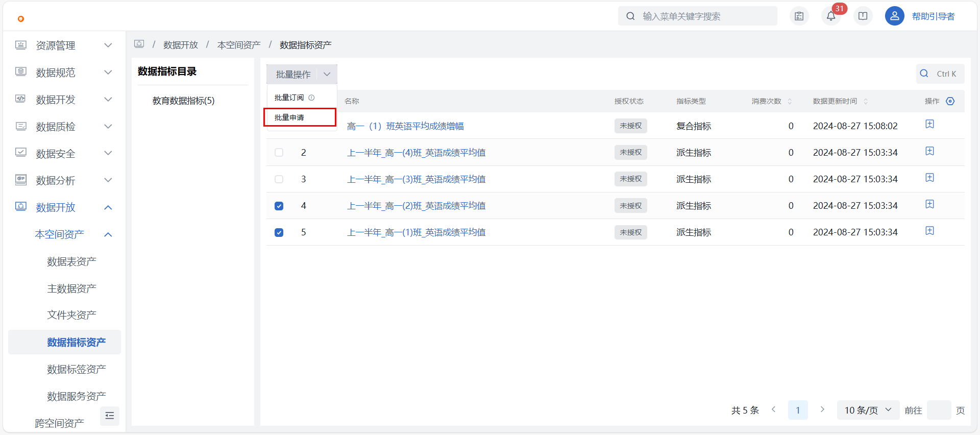This screenshot has width=980, height=435.
Task: Uncheck the checkbox for row 5
Action: [279, 232]
